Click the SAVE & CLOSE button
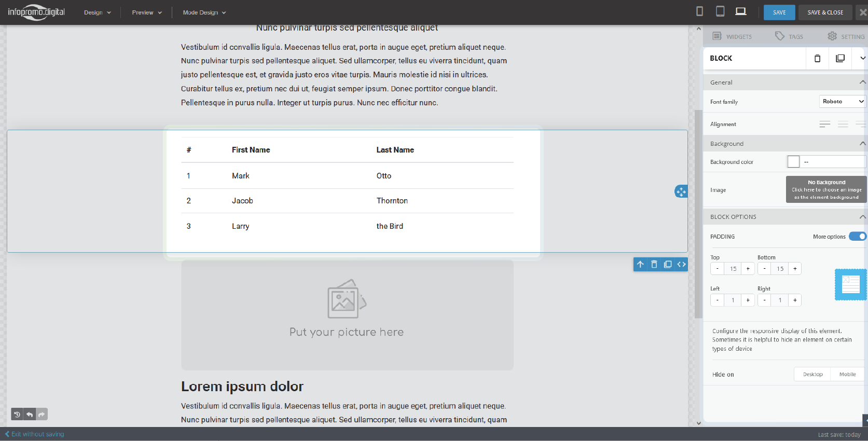This screenshot has height=441, width=868. (825, 12)
